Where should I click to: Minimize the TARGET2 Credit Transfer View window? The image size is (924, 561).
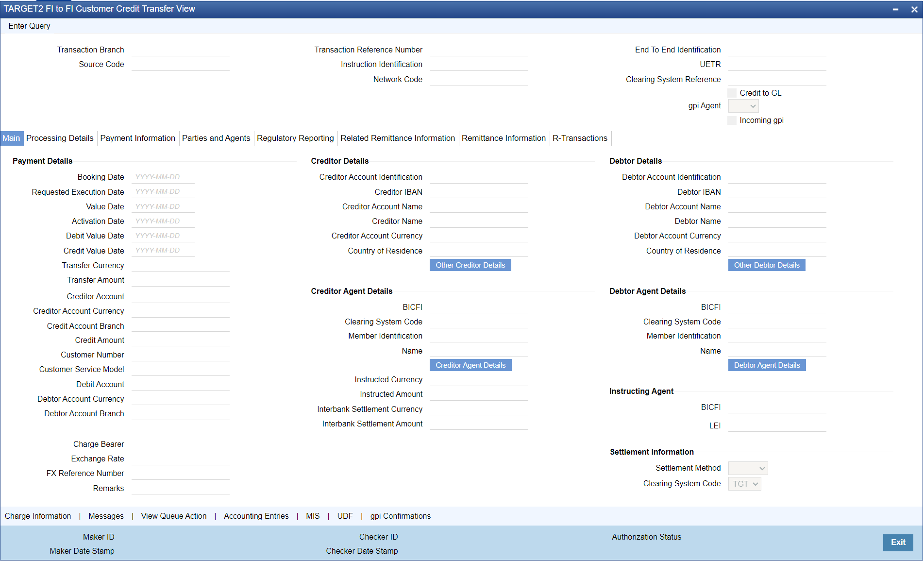(x=895, y=9)
